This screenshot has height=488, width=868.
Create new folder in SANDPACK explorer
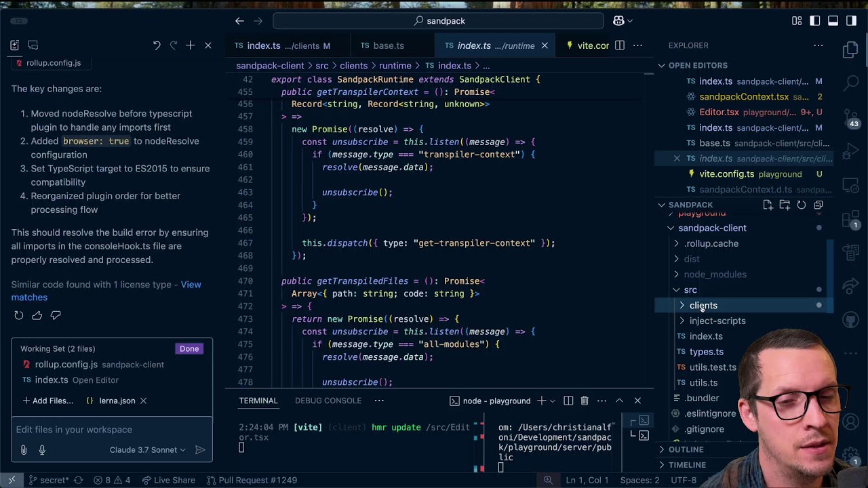click(785, 205)
